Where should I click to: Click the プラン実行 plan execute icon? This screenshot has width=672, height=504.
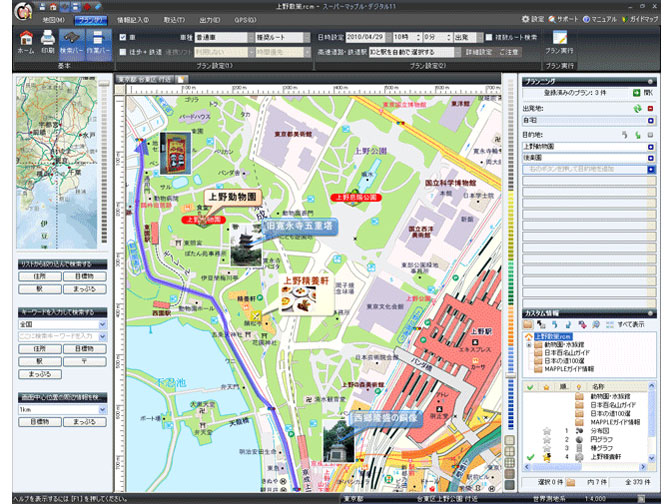click(x=559, y=42)
